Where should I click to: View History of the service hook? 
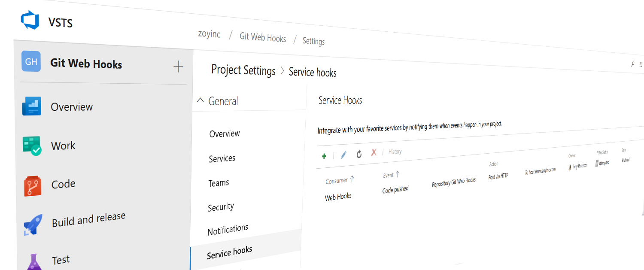pyautogui.click(x=394, y=152)
